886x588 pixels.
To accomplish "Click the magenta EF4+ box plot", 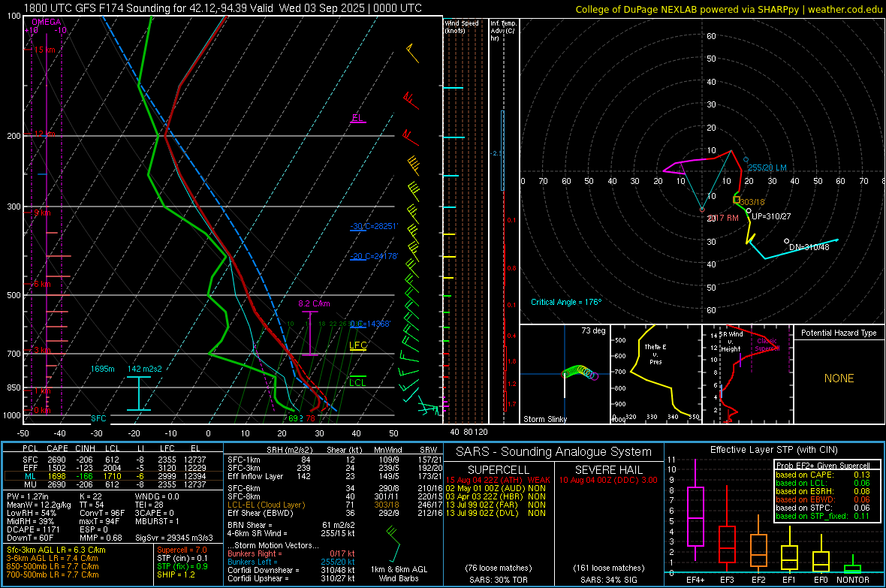I will coord(695,510).
